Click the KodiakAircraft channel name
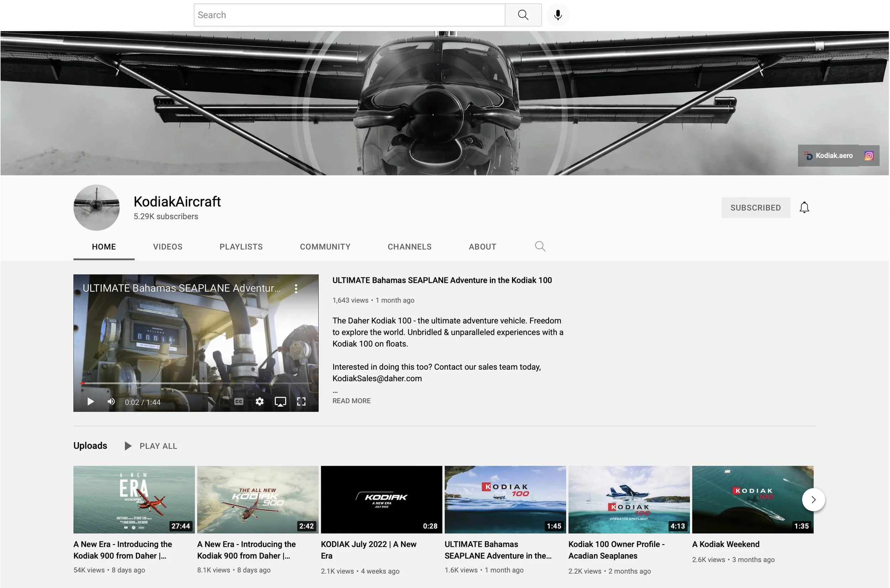The width and height of the screenshot is (890, 588). point(177,202)
